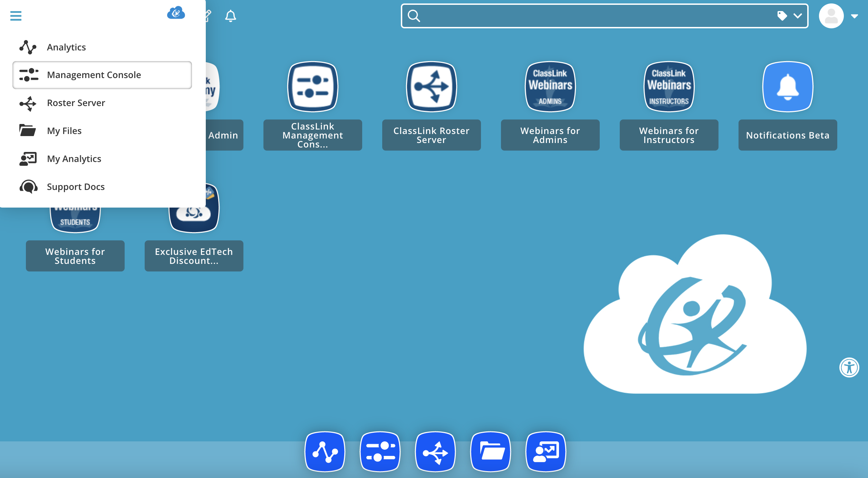
Task: Click the tag icon in search bar
Action: pyautogui.click(x=782, y=16)
